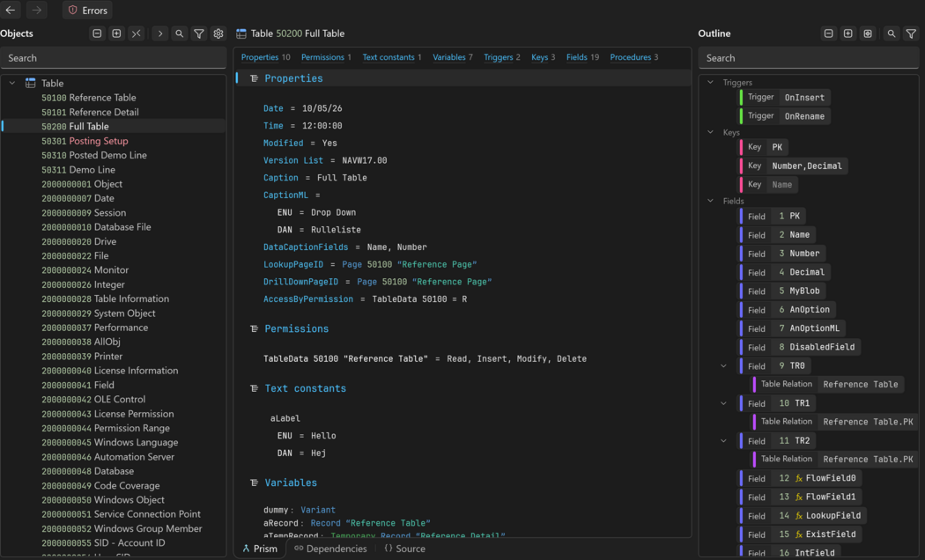
Task: Select 50100 Reference Table in Objects
Action: [88, 98]
